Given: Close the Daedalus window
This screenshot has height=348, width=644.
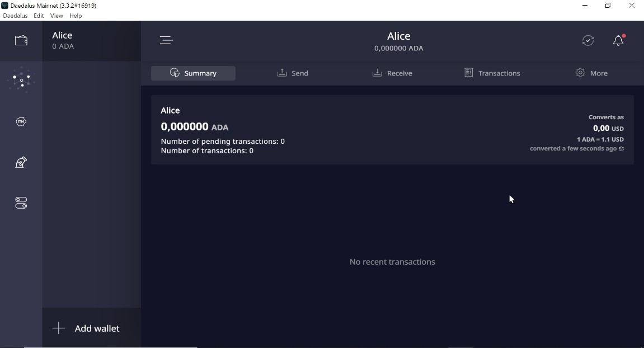Looking at the screenshot, I should (632, 6).
